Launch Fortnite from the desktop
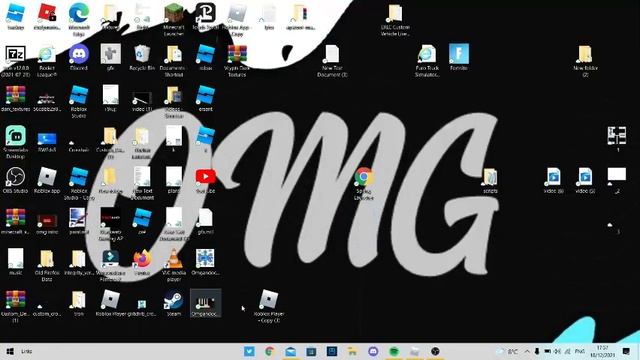The height and width of the screenshot is (360, 640). (x=458, y=57)
